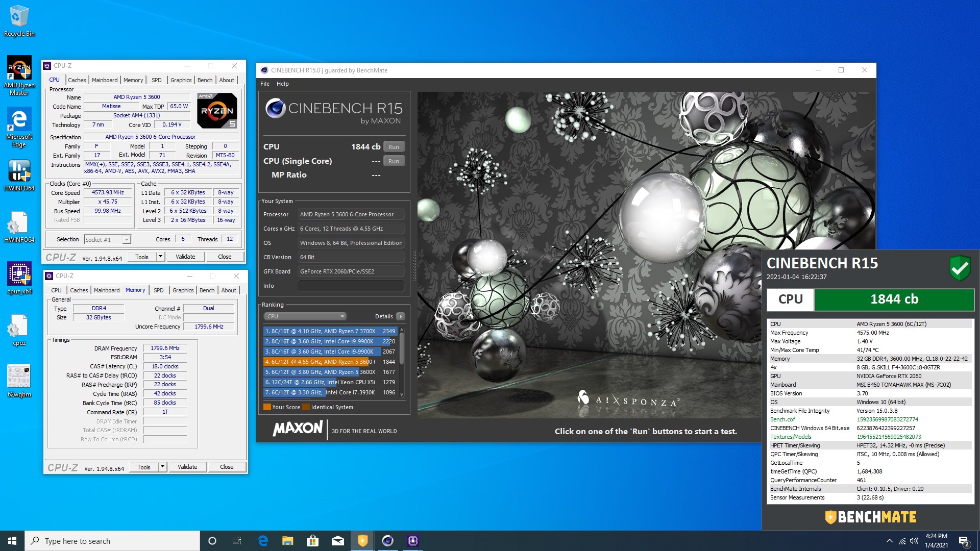Click Validate in top CPU-Z window
980x551 pixels.
(x=185, y=257)
